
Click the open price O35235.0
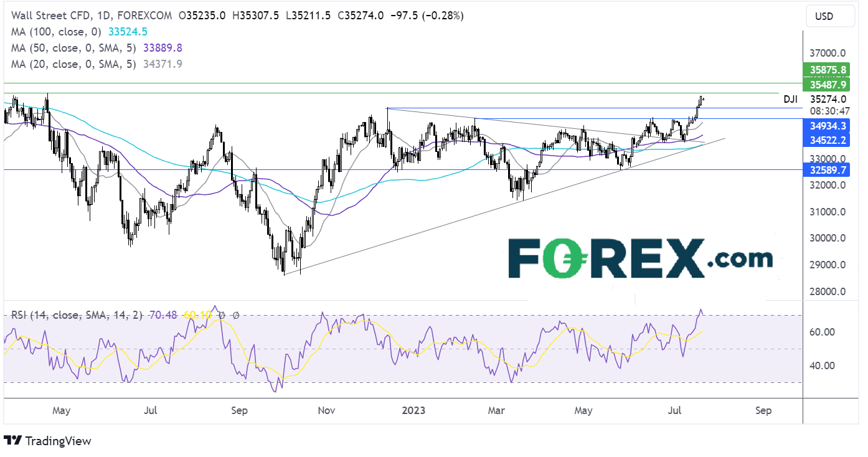click(x=202, y=16)
